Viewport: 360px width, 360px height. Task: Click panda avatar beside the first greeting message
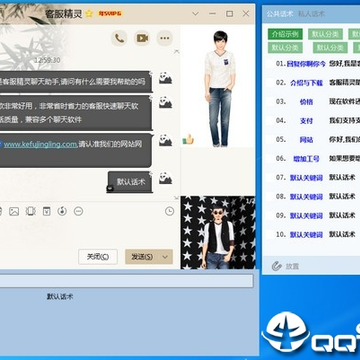(165, 78)
